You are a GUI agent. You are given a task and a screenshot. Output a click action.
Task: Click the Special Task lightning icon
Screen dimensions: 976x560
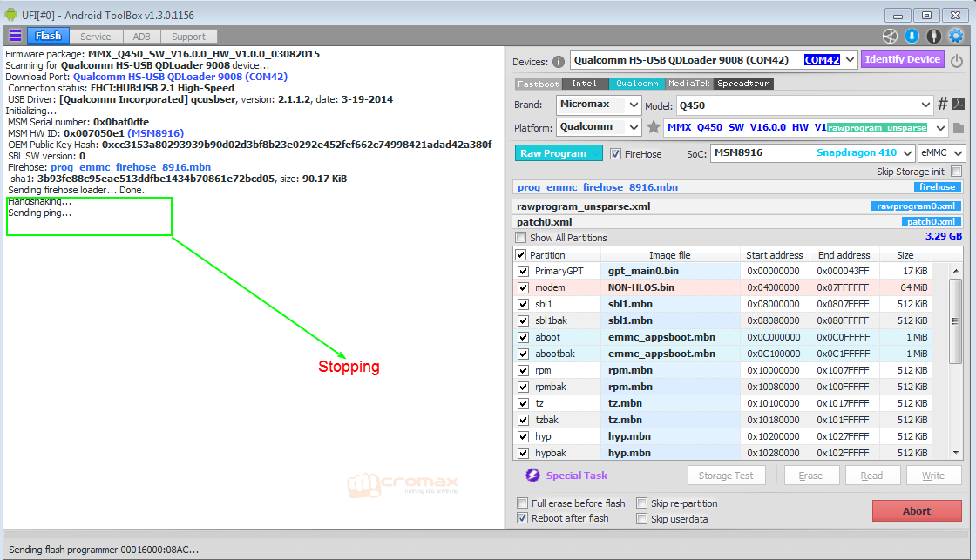pyautogui.click(x=532, y=476)
